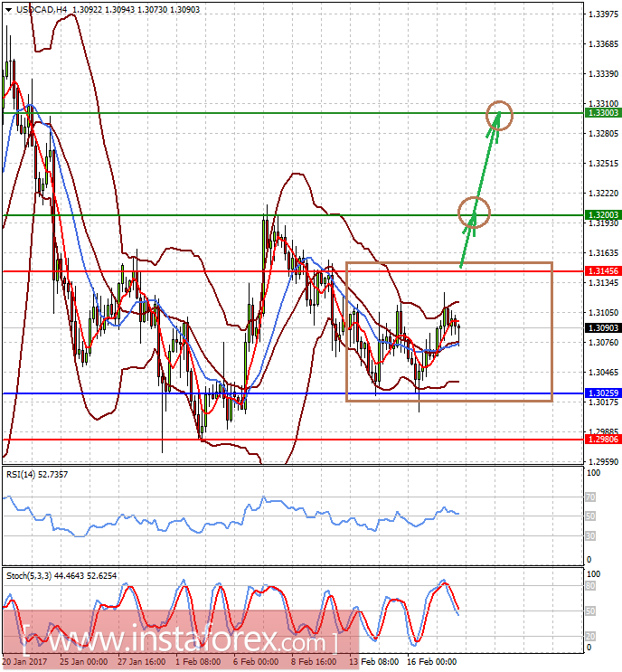Click the lower brown target circle at 1.32003
622x672 pixels.
[475, 212]
